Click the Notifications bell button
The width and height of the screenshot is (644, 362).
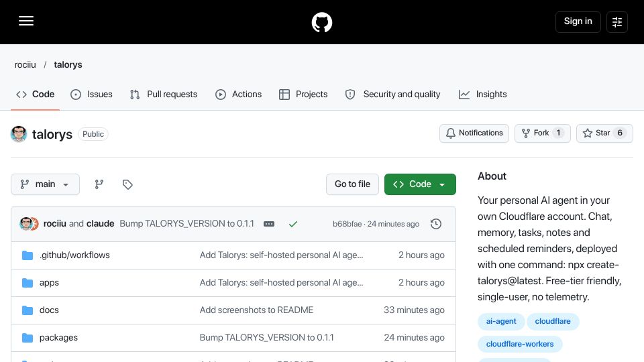(x=474, y=133)
